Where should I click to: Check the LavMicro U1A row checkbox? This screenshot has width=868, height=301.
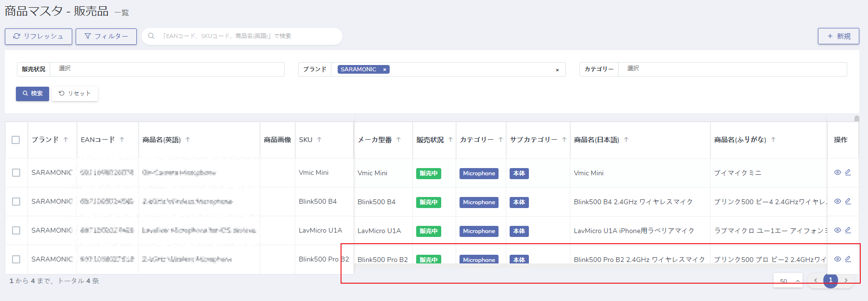tap(16, 230)
